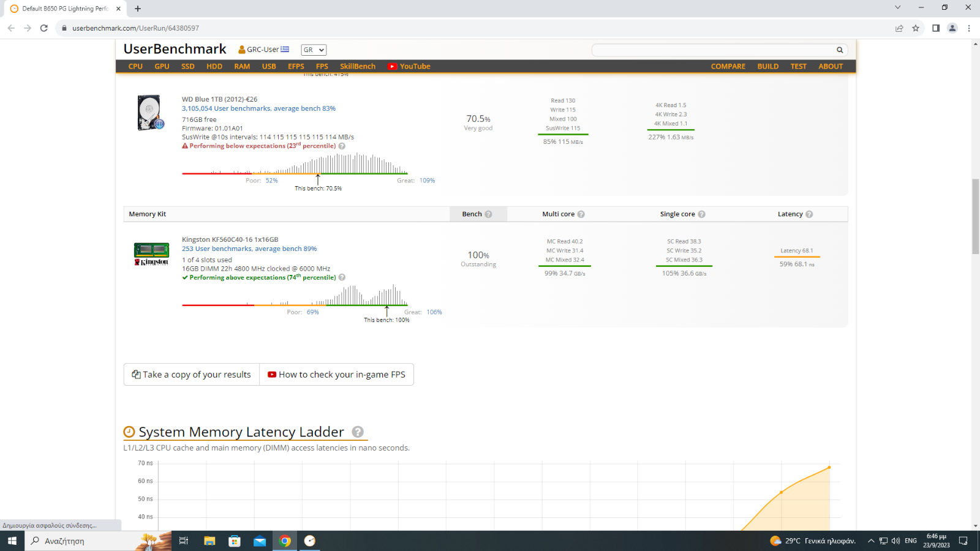Click How to check your in-game FPS
The image size is (980, 551).
(x=336, y=375)
